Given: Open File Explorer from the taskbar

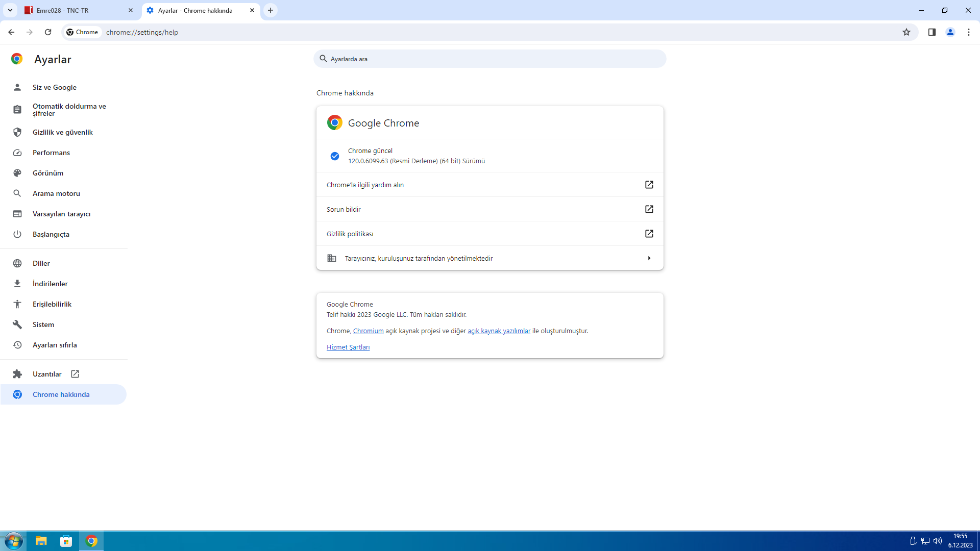Looking at the screenshot, I should click(x=41, y=541).
